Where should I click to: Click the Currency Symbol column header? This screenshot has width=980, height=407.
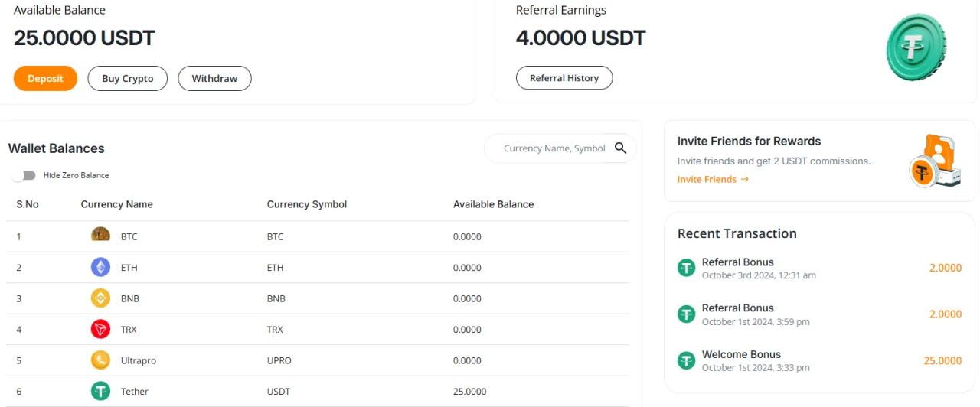(307, 204)
